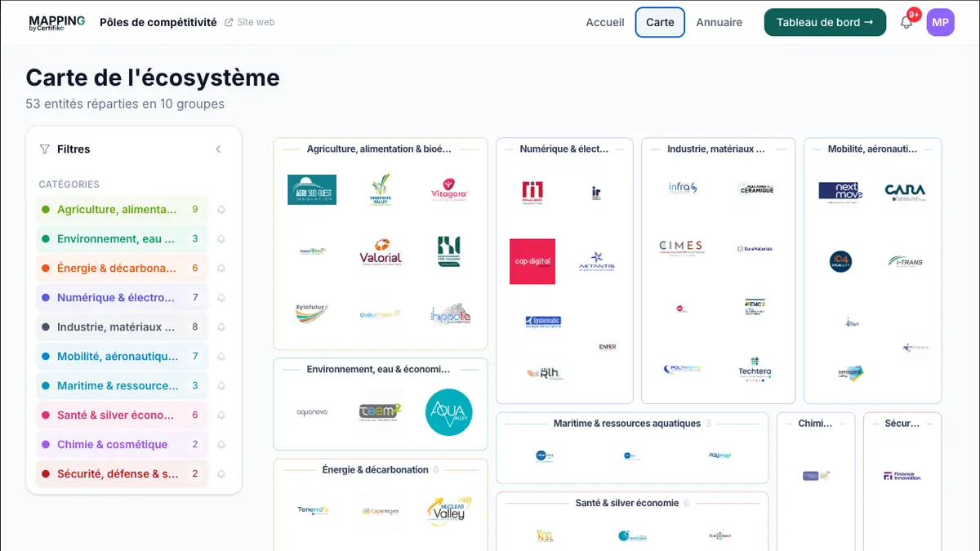The image size is (980, 551).
Task: Open the Aqua Valley round logo
Action: (449, 412)
